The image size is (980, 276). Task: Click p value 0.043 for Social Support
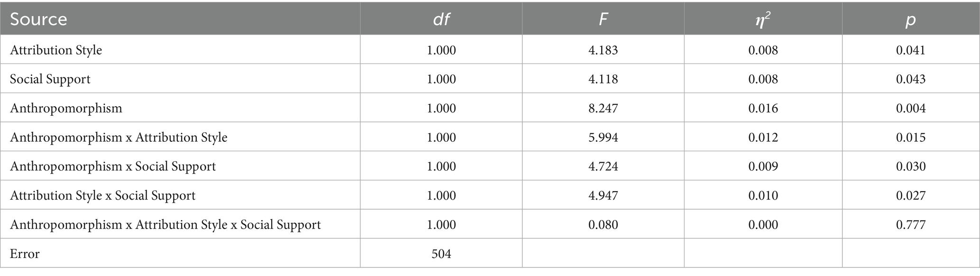910,79
